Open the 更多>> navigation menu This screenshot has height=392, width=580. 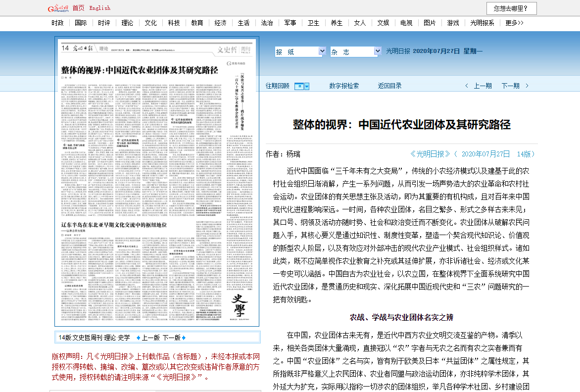point(514,23)
